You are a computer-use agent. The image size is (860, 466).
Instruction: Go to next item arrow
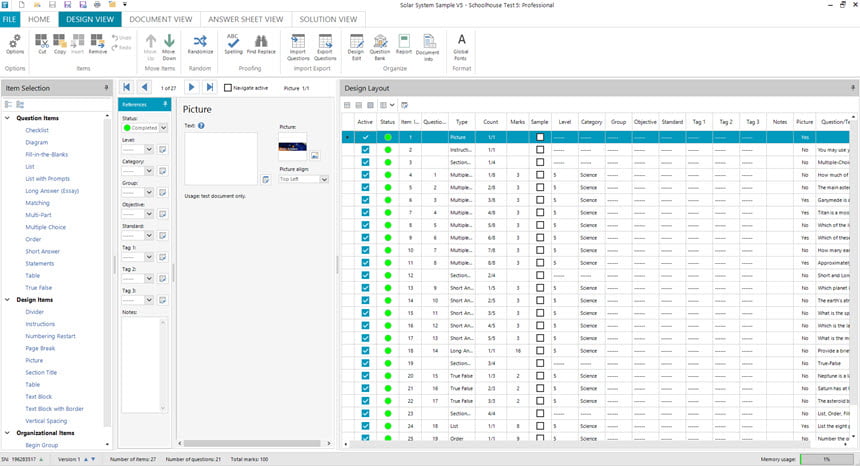point(191,87)
